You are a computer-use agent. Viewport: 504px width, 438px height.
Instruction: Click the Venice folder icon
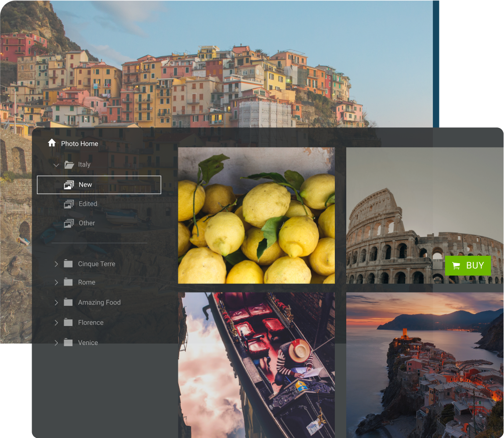[68, 343]
